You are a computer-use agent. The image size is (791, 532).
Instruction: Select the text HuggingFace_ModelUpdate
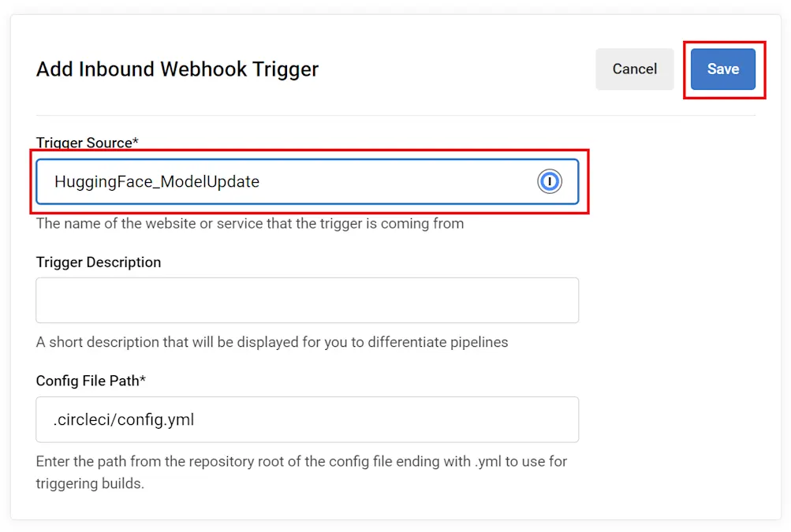point(156,181)
